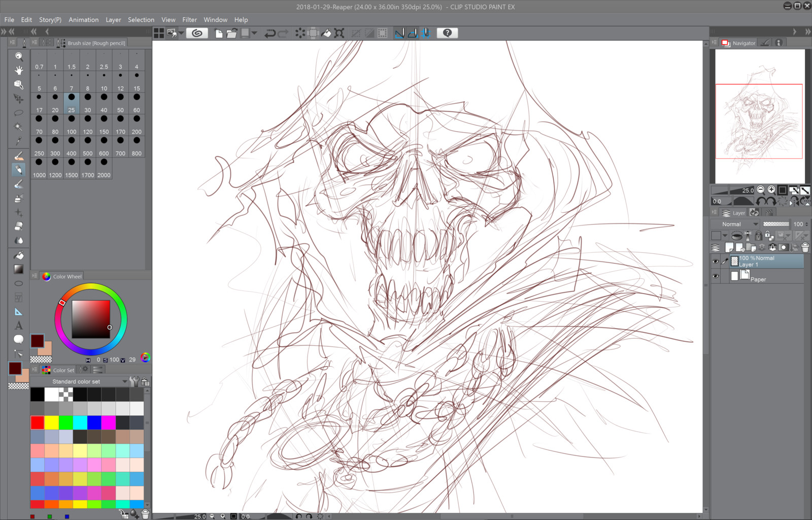Select the Move layer tool
This screenshot has width=812, height=520.
coord(19,99)
